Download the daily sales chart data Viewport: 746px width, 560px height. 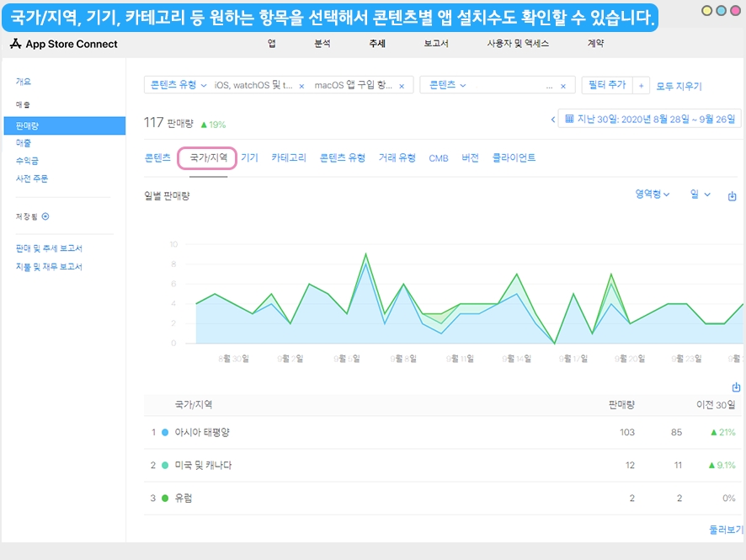tap(732, 196)
